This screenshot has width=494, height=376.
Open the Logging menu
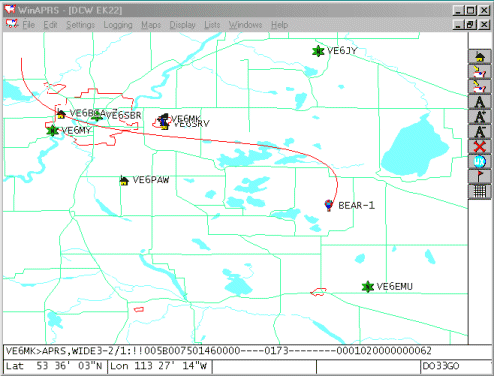118,25
